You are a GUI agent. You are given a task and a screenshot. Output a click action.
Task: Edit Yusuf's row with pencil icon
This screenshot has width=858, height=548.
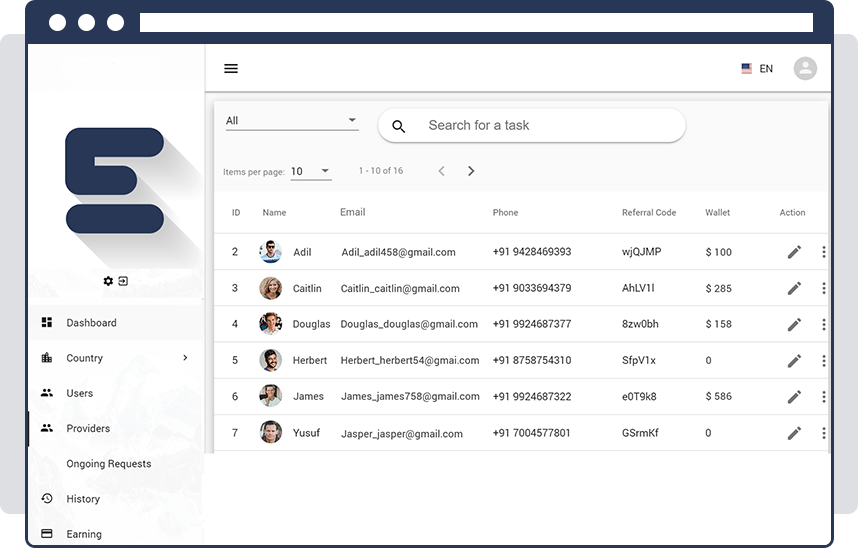pyautogui.click(x=794, y=433)
